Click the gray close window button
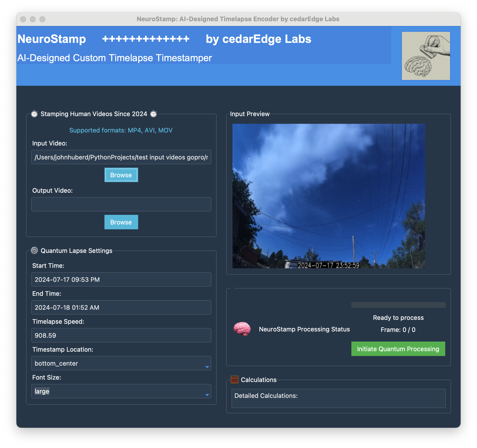 [x=23, y=19]
